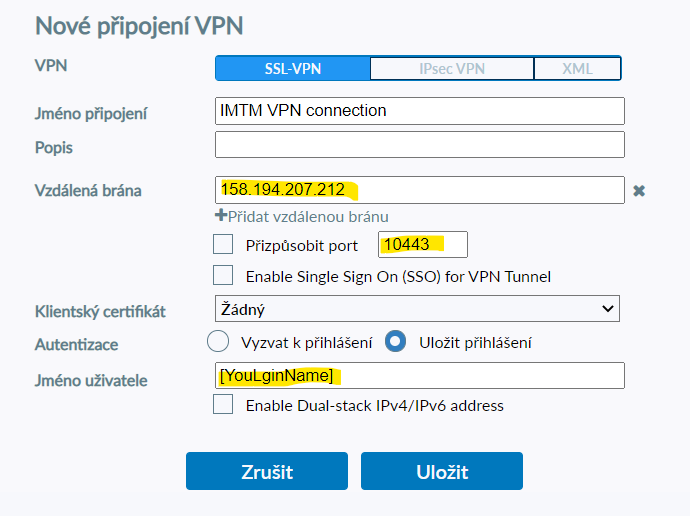Click the plus icon to add a gateway
The width and height of the screenshot is (690, 516).
click(221, 216)
